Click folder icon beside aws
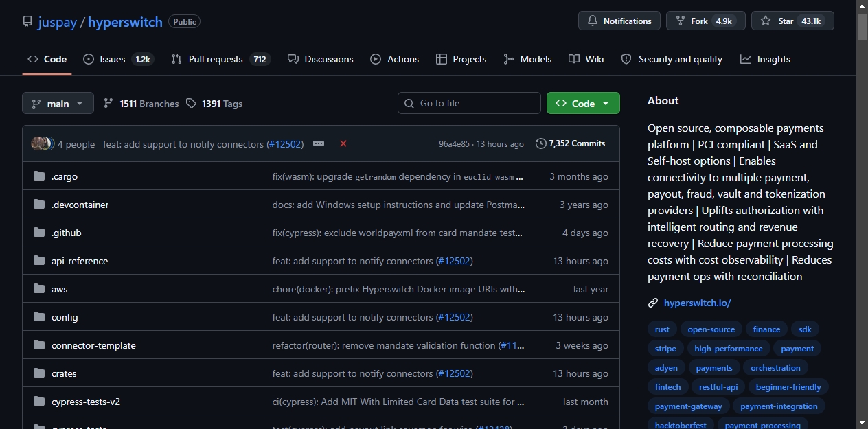 click(39, 289)
